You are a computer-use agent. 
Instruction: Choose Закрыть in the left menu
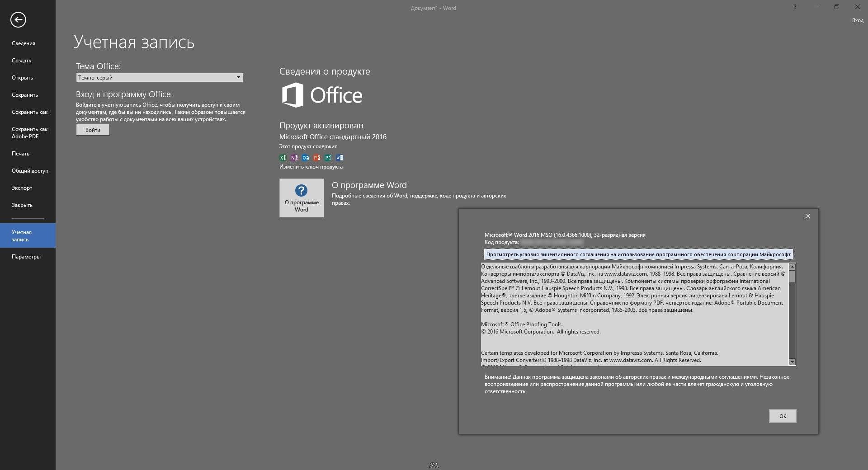pyautogui.click(x=22, y=205)
